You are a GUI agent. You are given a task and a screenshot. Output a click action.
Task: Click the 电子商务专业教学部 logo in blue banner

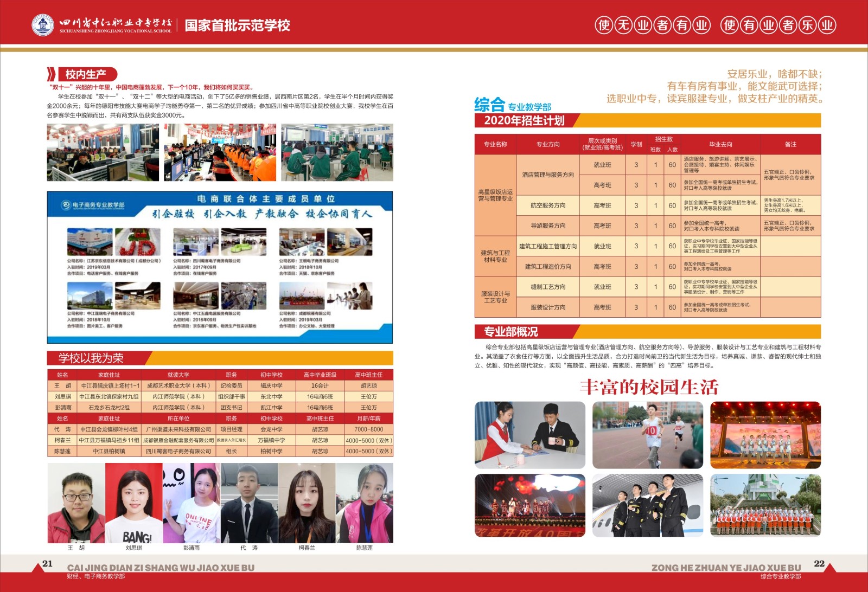pyautogui.click(x=93, y=205)
